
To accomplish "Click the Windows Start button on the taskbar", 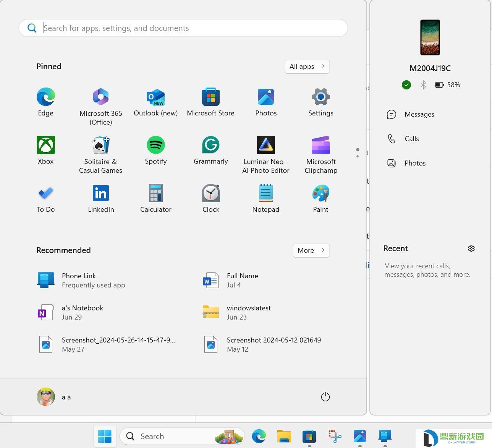I will click(105, 436).
